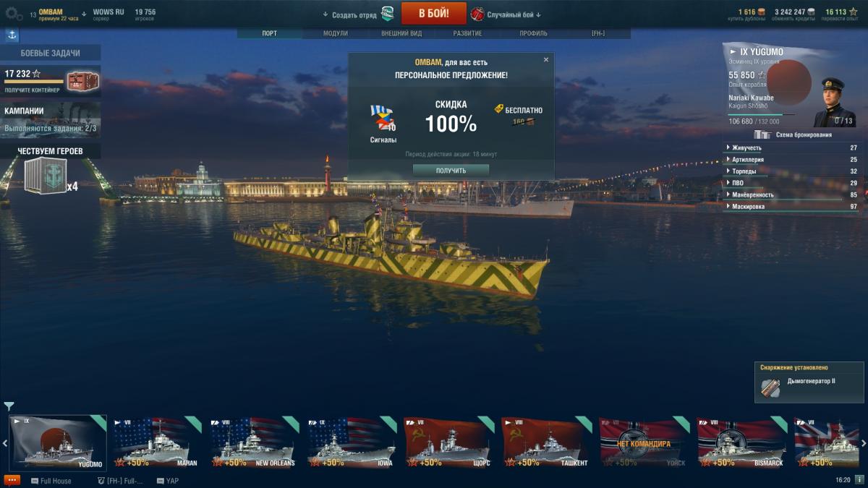Click the commander experience progress bar

click(x=761, y=114)
